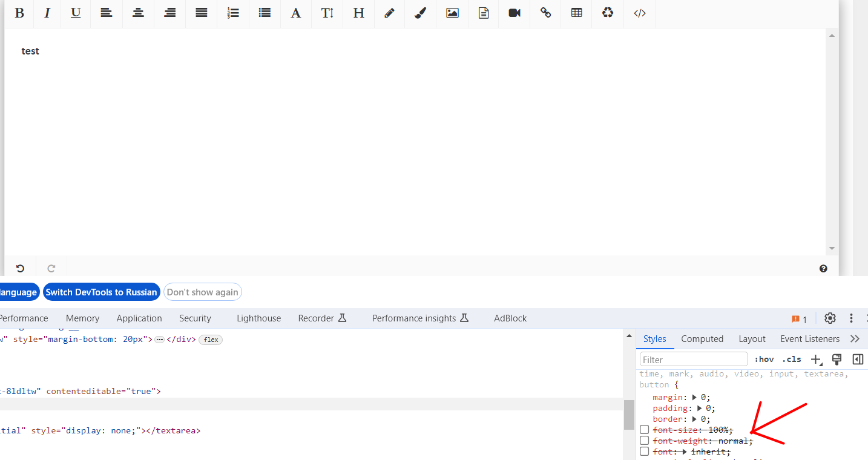Insert an unordered bullet list
The height and width of the screenshot is (460, 868).
point(265,13)
